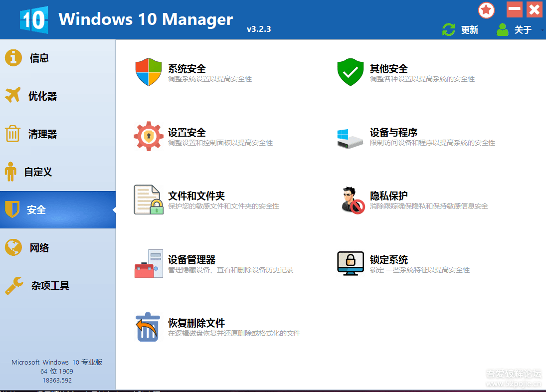Open 系统安全 colored shield icon
Screen dimensions: 546x392
pyautogui.click(x=149, y=72)
